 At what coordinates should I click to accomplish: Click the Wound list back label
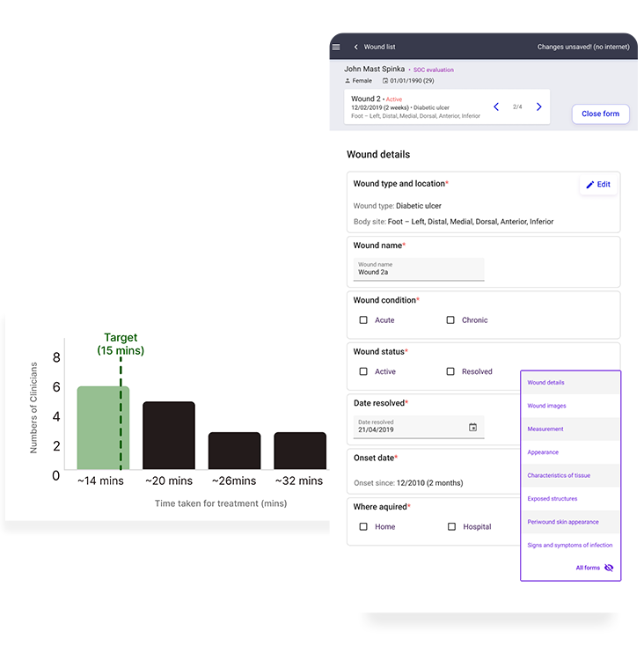point(379,47)
